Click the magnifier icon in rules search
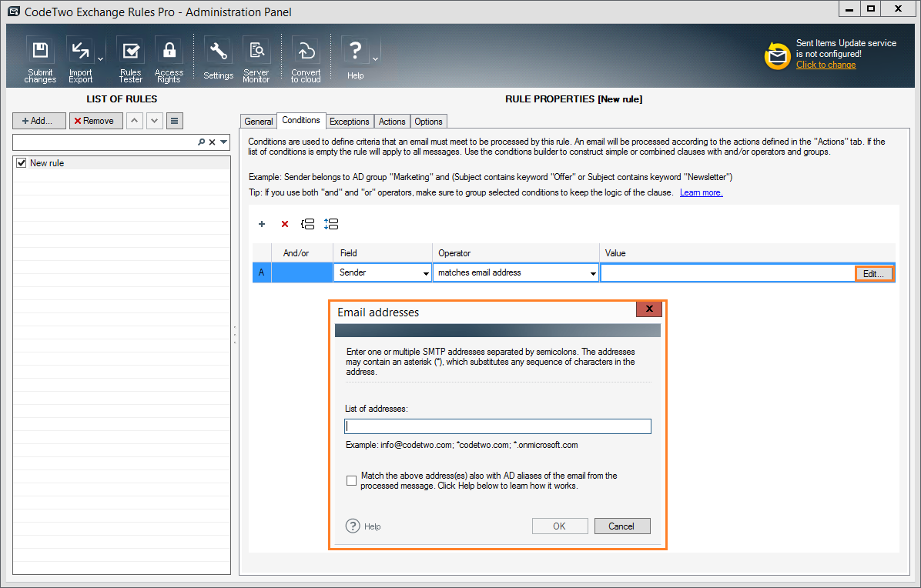 (x=202, y=142)
